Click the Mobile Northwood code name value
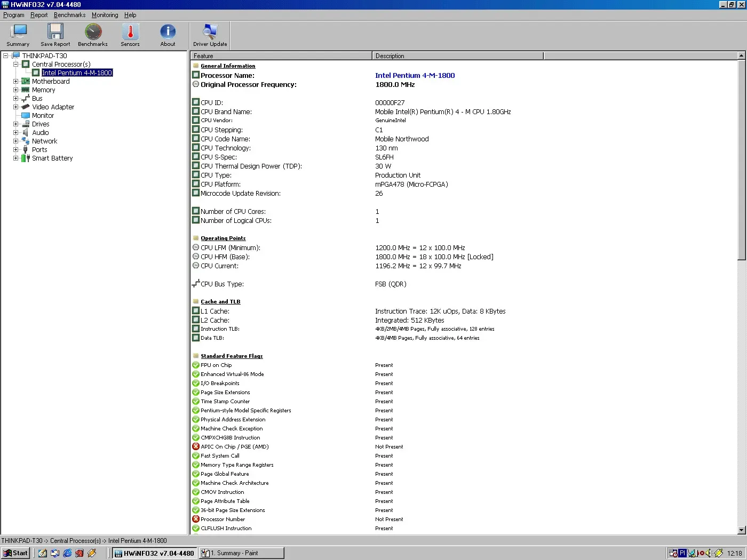The image size is (747, 560). [402, 139]
